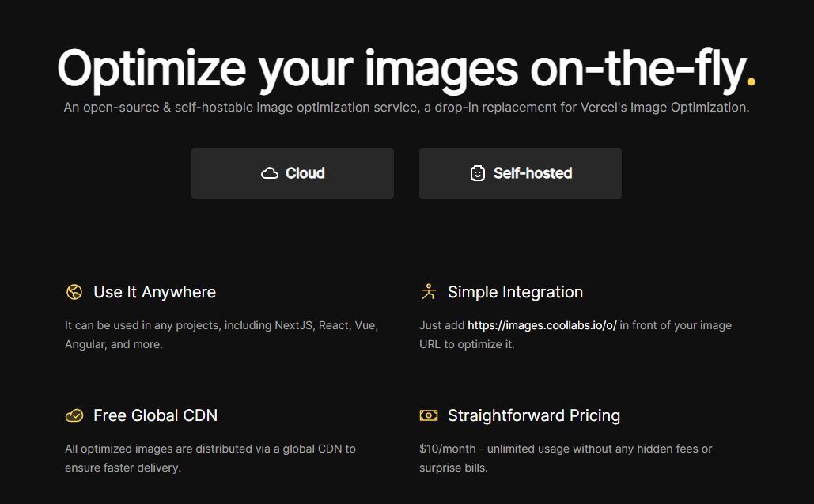Click the Use It Anywhere heading

point(154,291)
